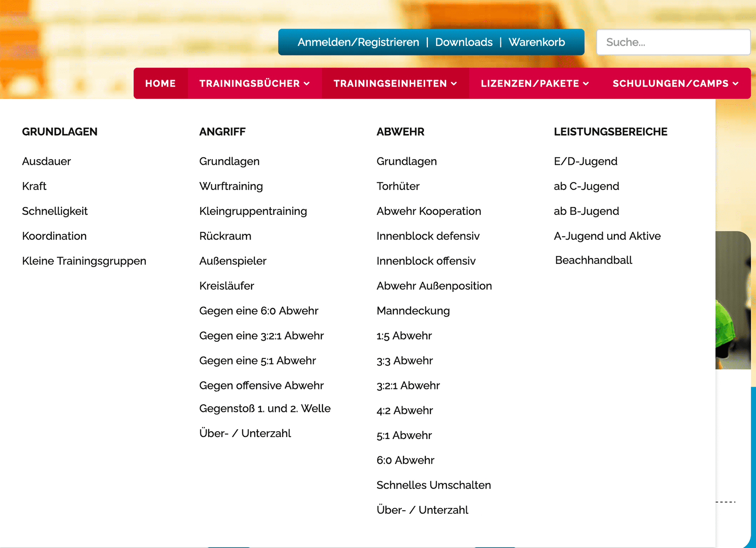The height and width of the screenshot is (548, 756).
Task: Open the Schnelligkeit category
Action: click(x=55, y=211)
